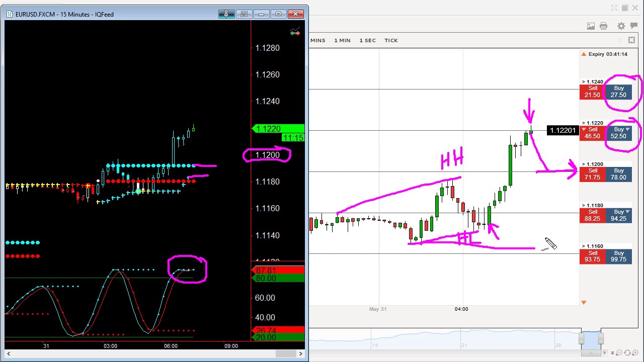Image resolution: width=644 pixels, height=362 pixels.
Task: Select the MINS timeframe tab
Action: coord(317,40)
